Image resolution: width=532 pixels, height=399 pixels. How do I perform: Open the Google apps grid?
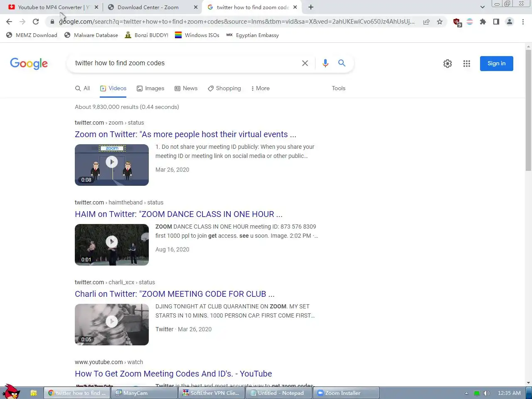467,64
